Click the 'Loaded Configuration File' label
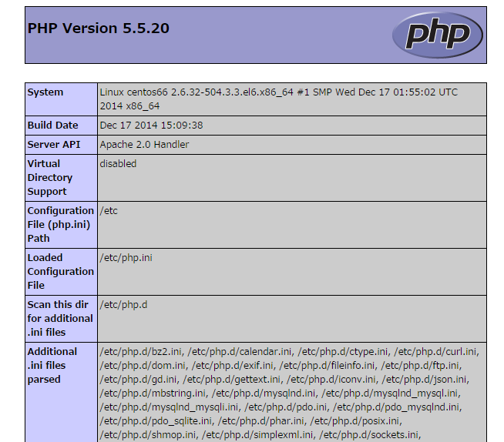The width and height of the screenshot is (504, 442). pyautogui.click(x=60, y=271)
